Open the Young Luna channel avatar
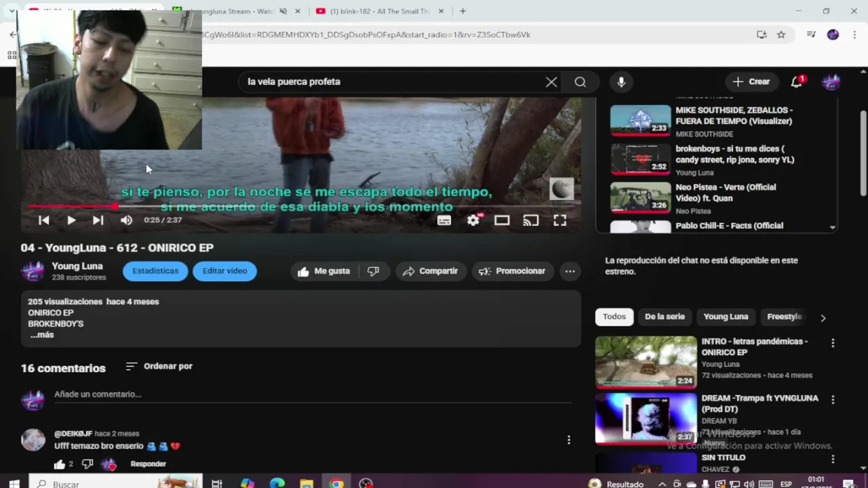868x488 pixels. 33,271
